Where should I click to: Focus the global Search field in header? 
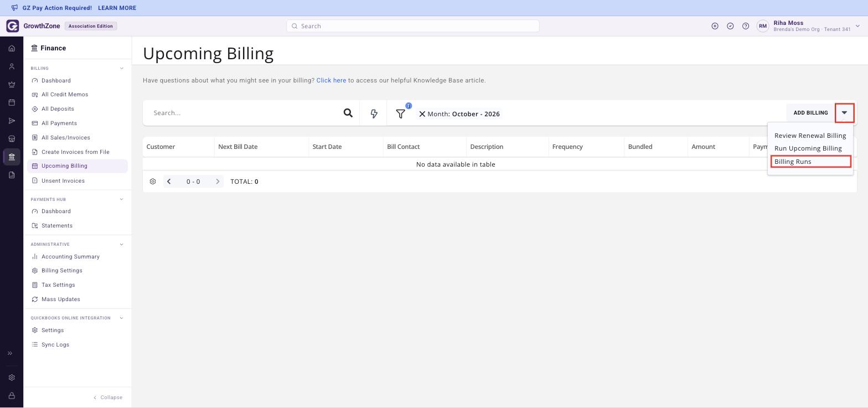[413, 26]
